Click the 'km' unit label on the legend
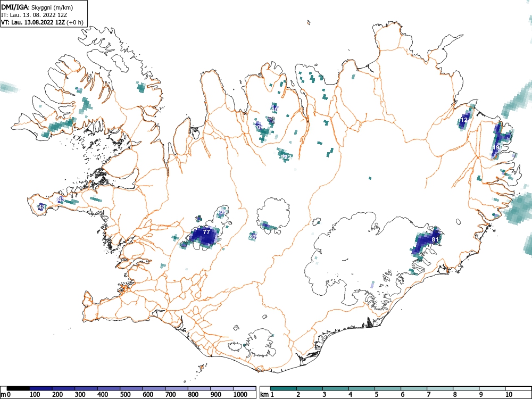Image resolution: width=532 pixels, height=399 pixels. coord(264,395)
